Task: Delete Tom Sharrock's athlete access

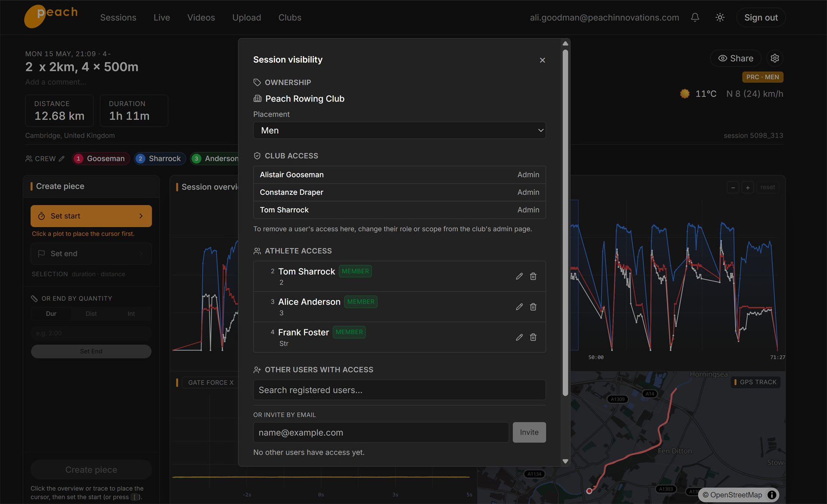Action: click(533, 276)
